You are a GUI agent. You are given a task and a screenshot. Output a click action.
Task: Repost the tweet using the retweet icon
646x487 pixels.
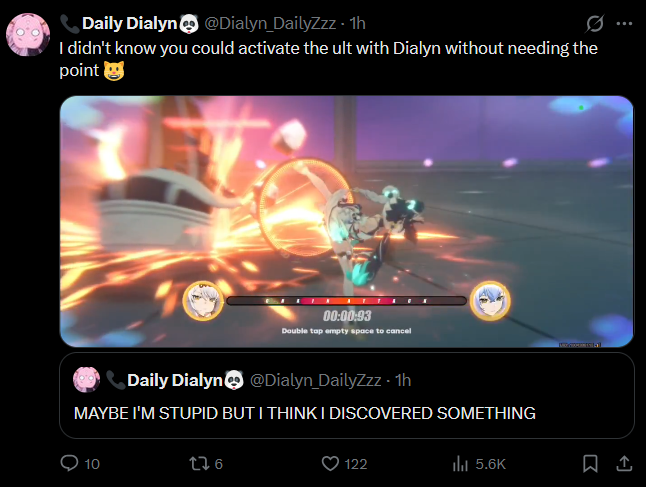[198, 464]
